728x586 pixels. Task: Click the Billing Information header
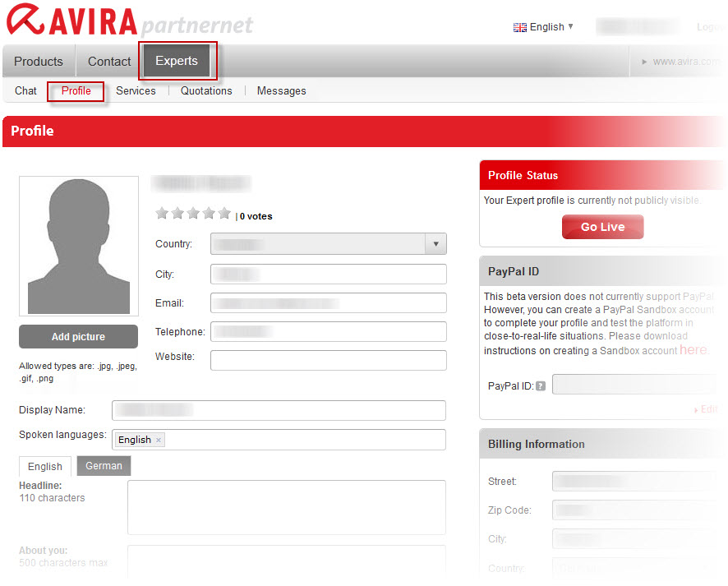[602, 444]
